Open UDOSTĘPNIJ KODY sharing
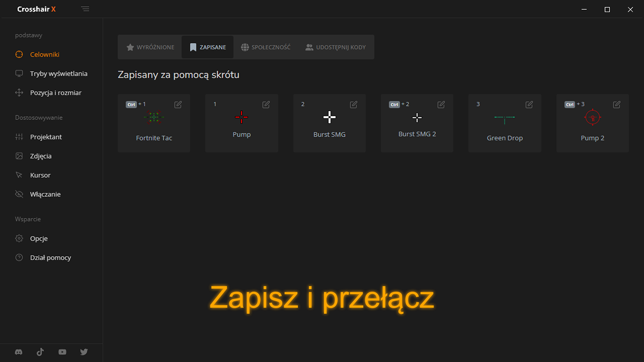 click(x=335, y=47)
